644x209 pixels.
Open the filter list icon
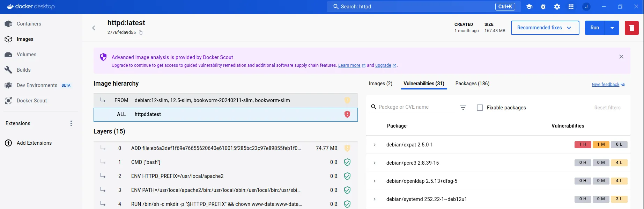463,108
